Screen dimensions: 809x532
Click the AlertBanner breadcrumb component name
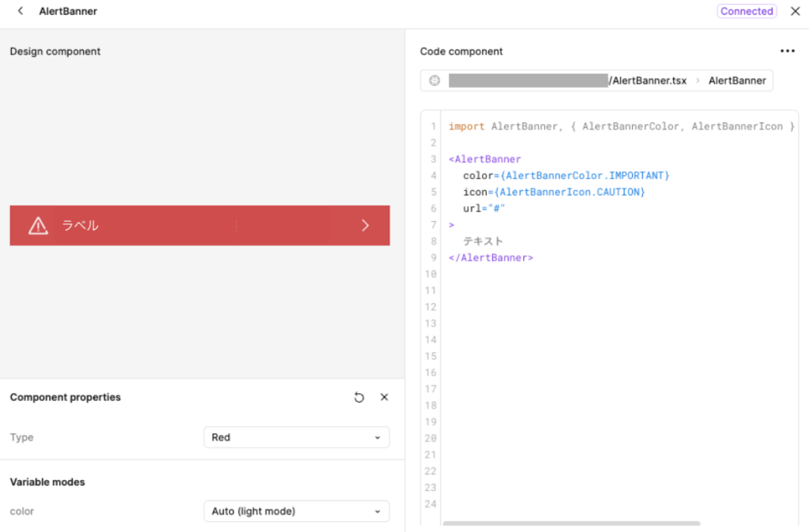point(737,81)
